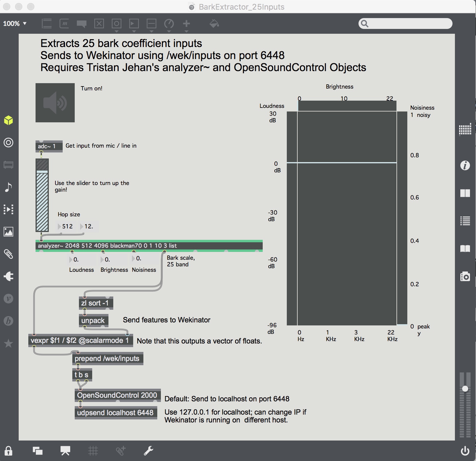Select the vexpr $f1 / $f2 object

[x=81, y=340]
